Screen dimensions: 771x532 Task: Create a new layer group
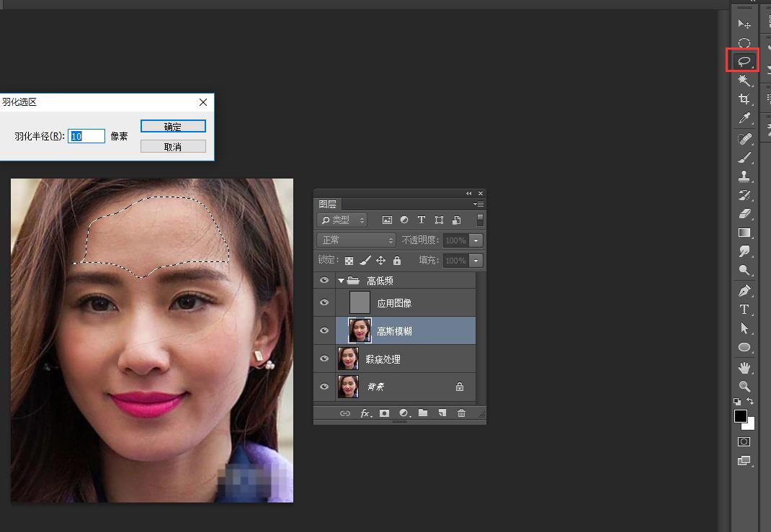(423, 412)
